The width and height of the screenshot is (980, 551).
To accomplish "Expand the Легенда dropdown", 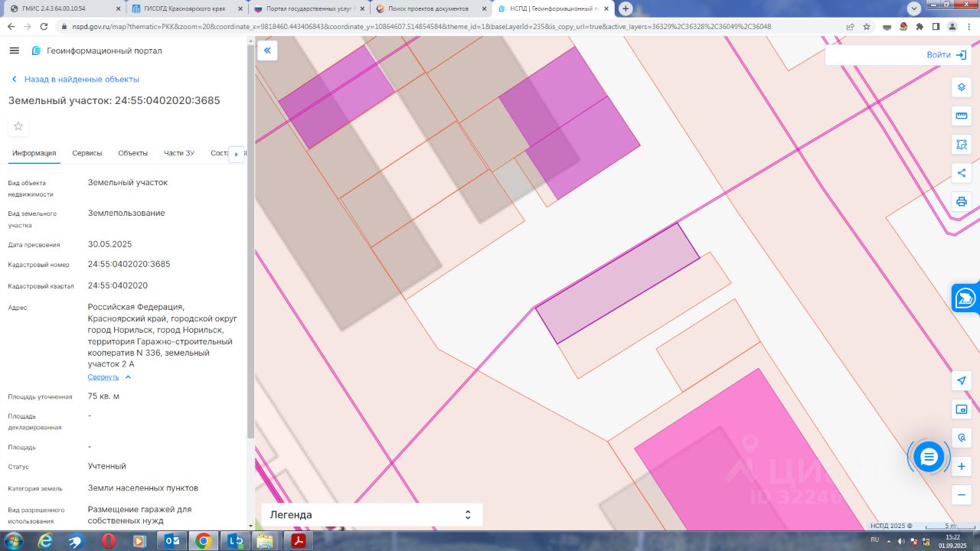I will tap(371, 515).
